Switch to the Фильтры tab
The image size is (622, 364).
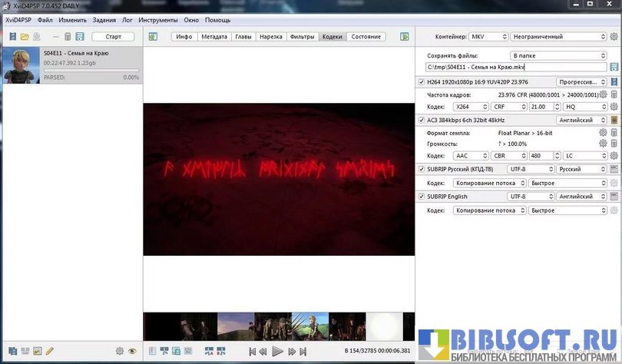point(302,37)
